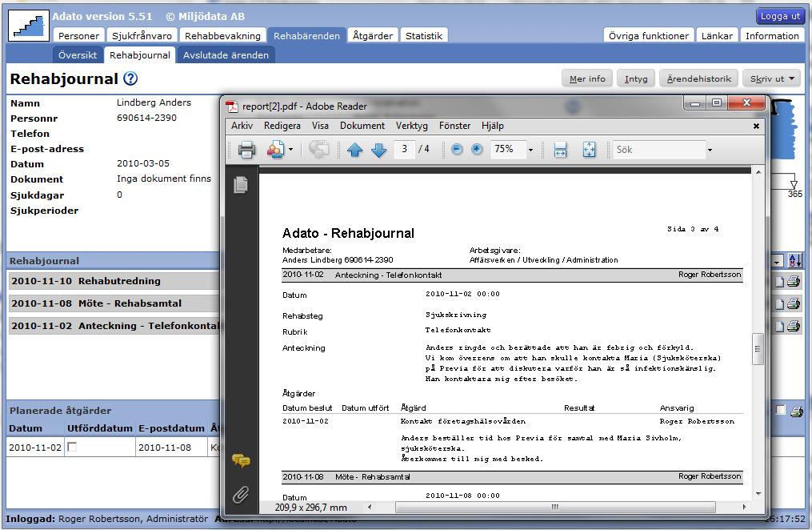
Task: Fit one full page icon
Action: (x=589, y=150)
